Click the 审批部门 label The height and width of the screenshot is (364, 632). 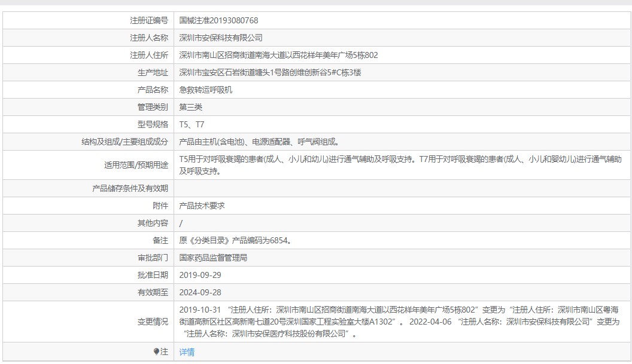153,258
